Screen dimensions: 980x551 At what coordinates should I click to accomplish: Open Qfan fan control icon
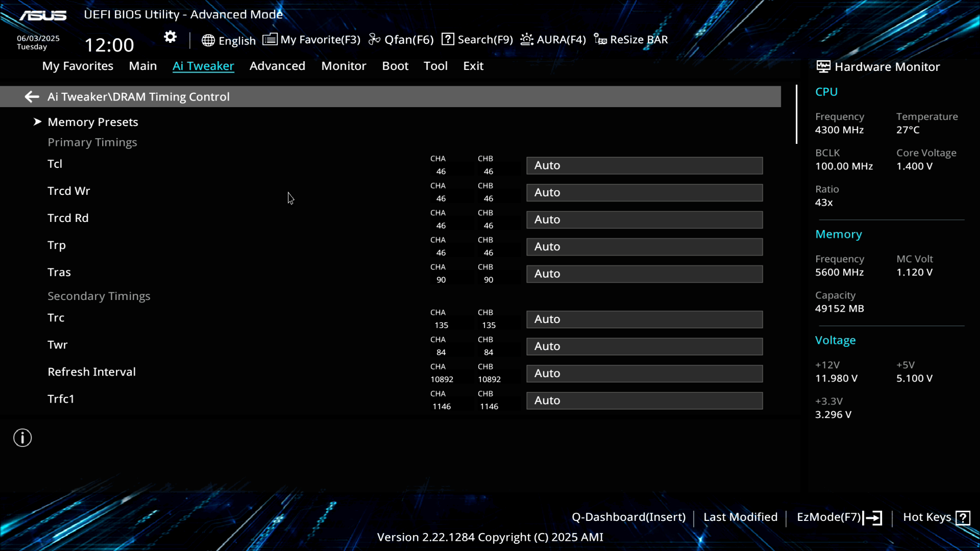pos(375,39)
